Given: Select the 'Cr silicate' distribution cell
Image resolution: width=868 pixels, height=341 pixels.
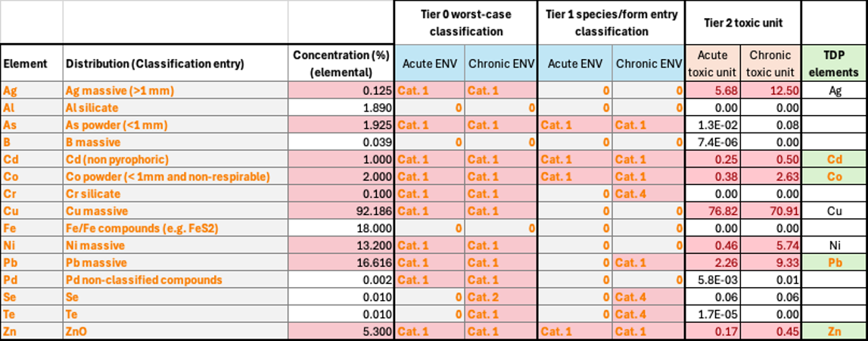Looking at the screenshot, I should (97, 194).
